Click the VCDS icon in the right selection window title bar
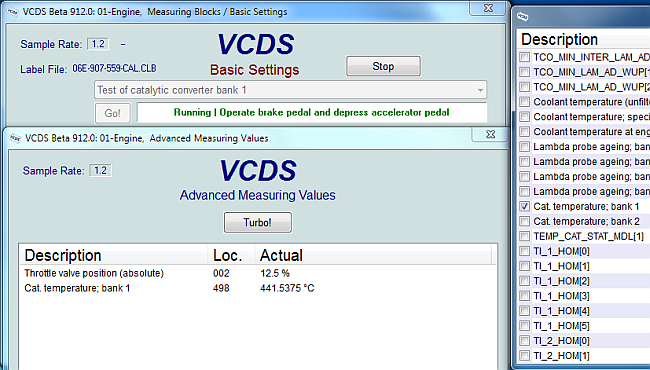 [x=524, y=17]
